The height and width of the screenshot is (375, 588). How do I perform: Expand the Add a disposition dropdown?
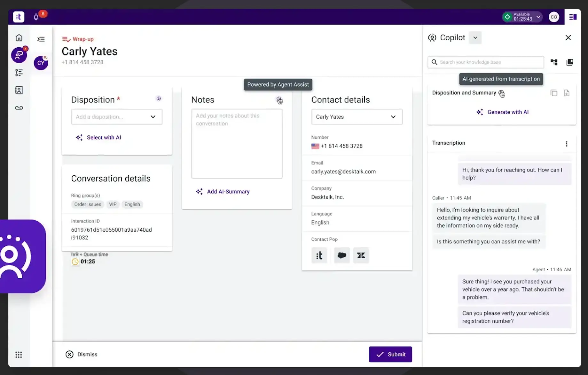[x=117, y=117]
